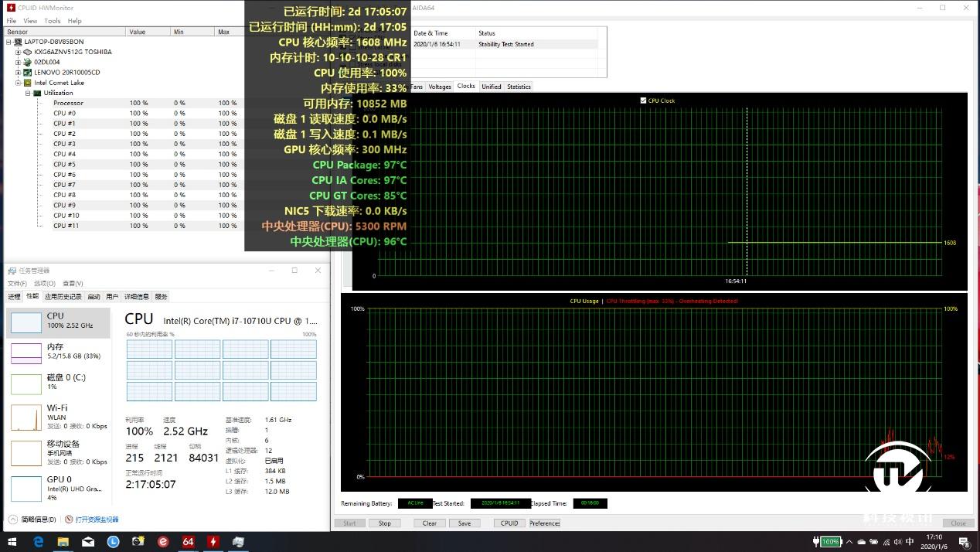This screenshot has height=552, width=980.
Task: Switch input mode via the 中 tray toggle
Action: point(910,542)
